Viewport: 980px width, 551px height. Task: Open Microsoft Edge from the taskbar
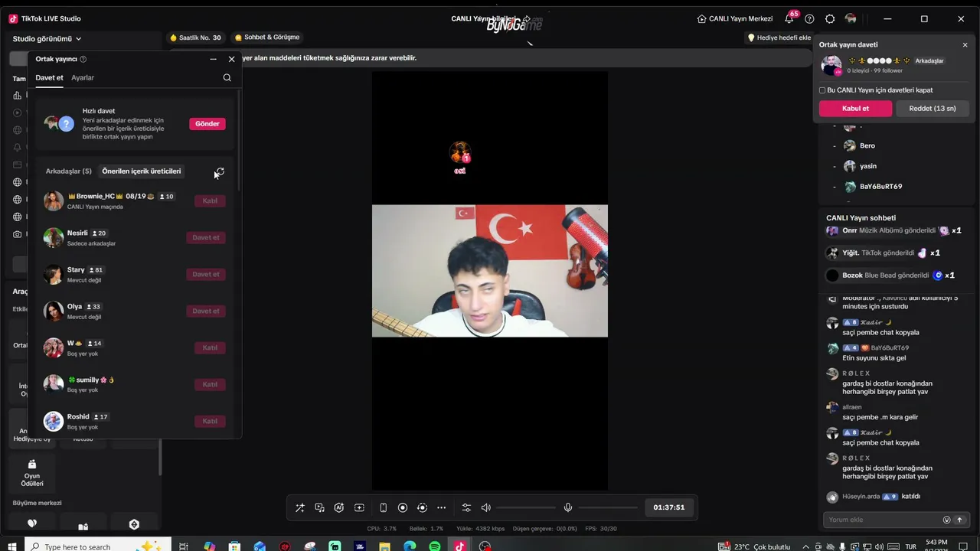coord(410,546)
